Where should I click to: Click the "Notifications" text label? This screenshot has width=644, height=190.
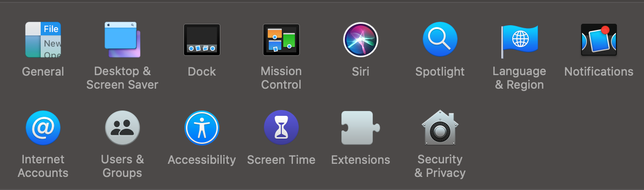coord(599,72)
